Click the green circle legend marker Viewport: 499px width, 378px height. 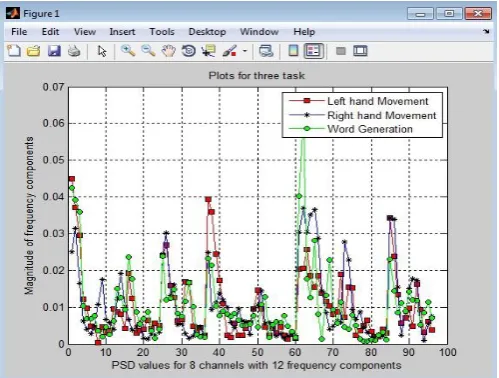(x=307, y=129)
